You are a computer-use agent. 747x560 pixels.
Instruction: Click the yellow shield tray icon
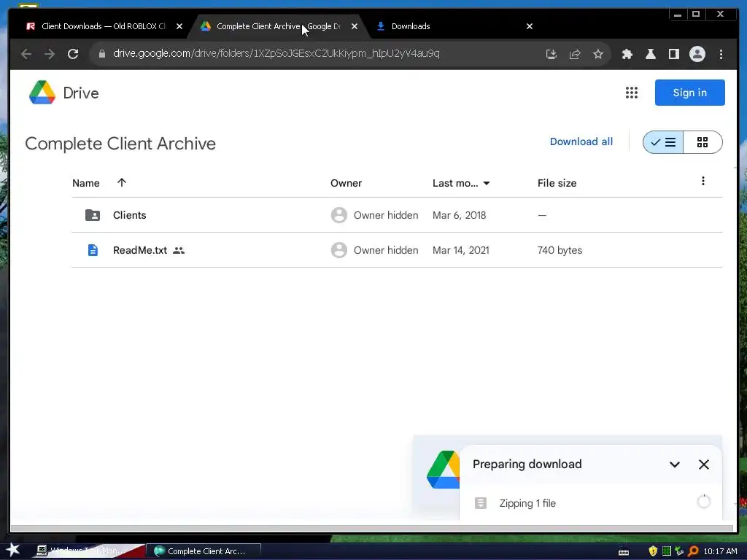[x=653, y=551]
